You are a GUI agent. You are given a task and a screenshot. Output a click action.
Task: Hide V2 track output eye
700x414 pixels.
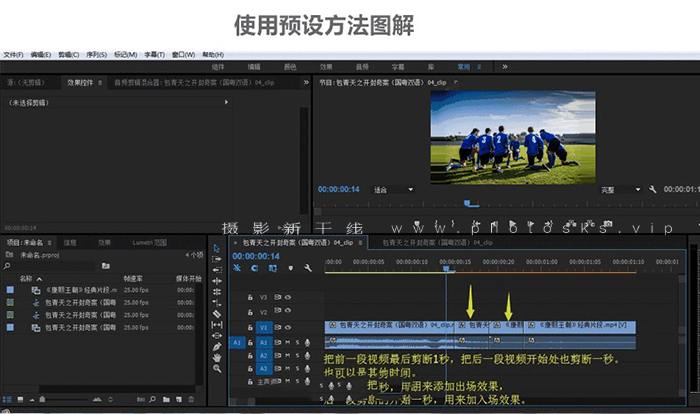[x=288, y=310]
